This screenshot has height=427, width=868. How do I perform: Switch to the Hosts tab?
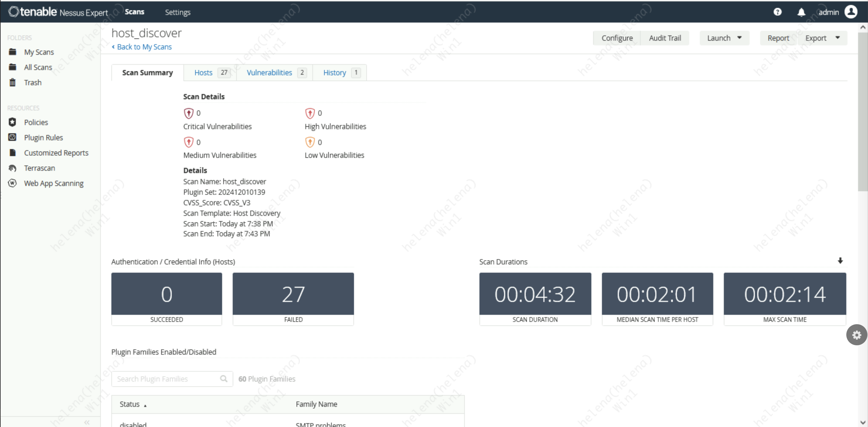coord(203,73)
